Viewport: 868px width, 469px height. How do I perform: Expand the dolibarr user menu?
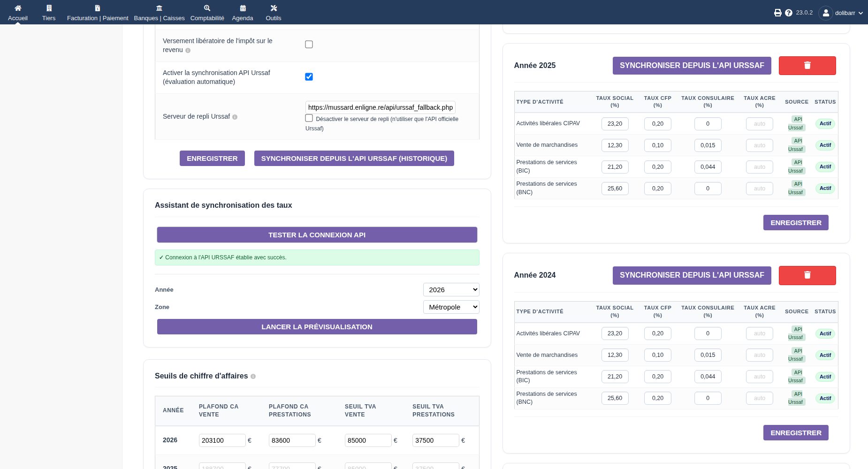point(842,13)
